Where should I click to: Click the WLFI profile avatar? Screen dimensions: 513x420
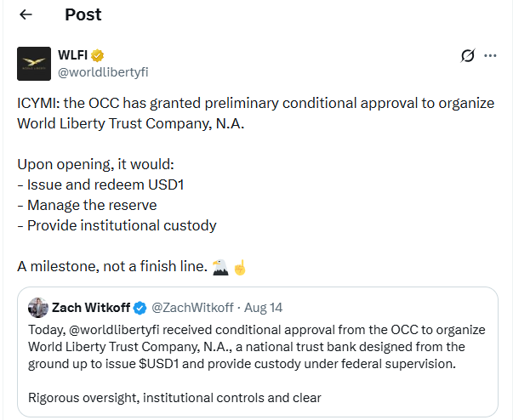pos(34,64)
